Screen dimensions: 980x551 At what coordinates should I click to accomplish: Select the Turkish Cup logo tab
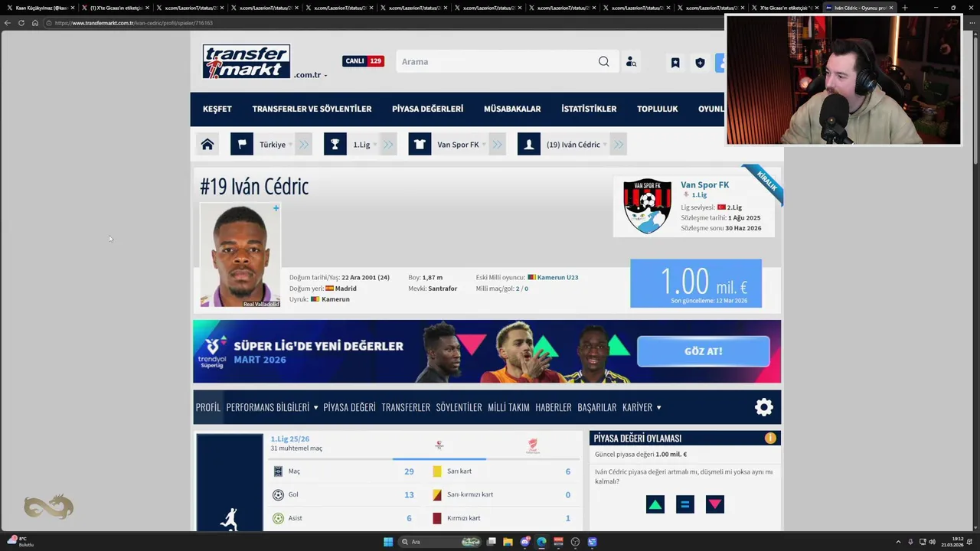tap(533, 446)
